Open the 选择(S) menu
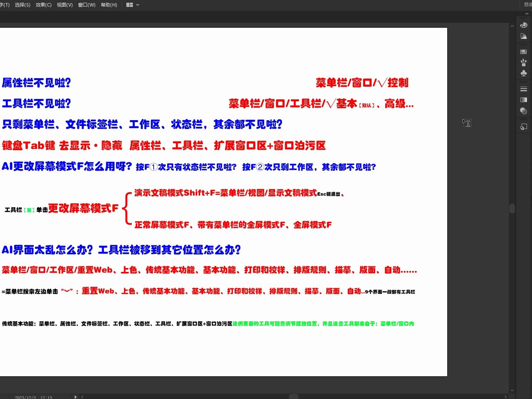This screenshot has height=399, width=532. point(22,5)
